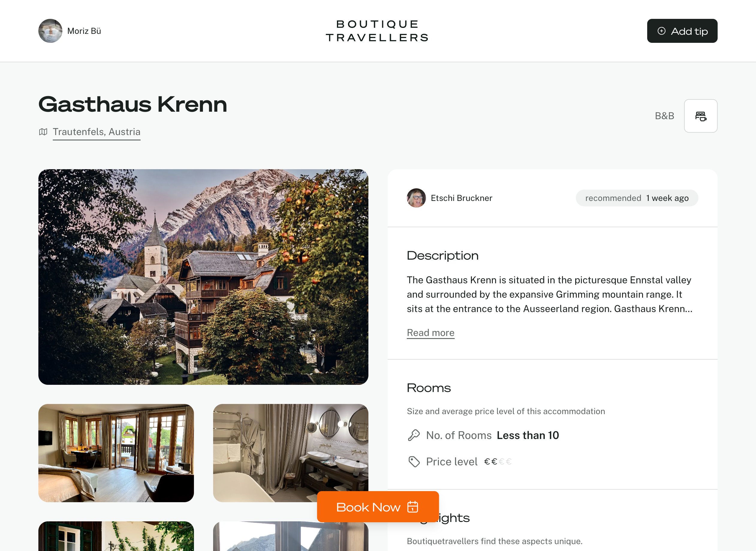Click the calendar icon on Book Now
This screenshot has width=756, height=551.
[412, 507]
